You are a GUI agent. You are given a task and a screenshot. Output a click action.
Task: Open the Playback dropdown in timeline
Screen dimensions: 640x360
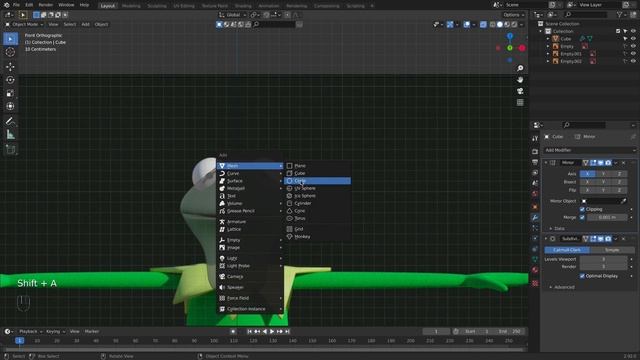pos(31,331)
